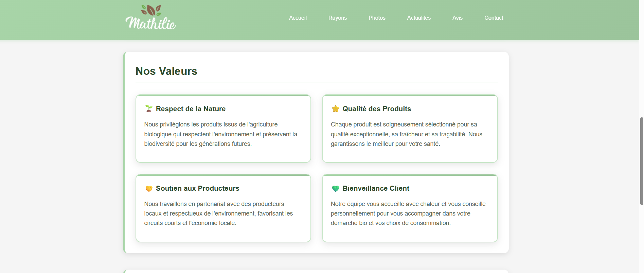Select the Qualité des Produits title
Screen dimensions: 644x273
377,109
